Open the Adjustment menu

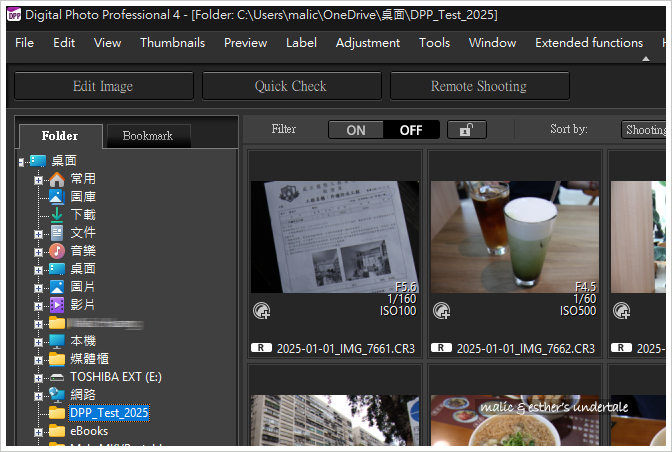368,43
